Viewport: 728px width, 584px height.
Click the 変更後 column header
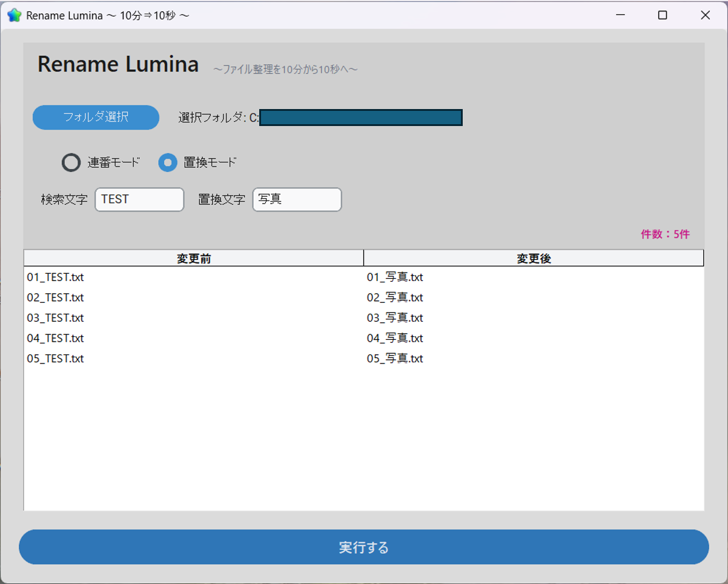point(534,259)
